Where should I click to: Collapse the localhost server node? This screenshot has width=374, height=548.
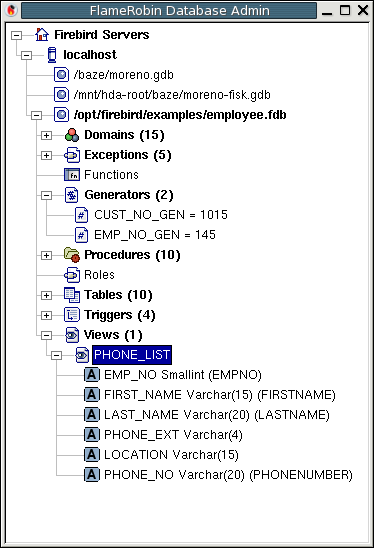27,55
